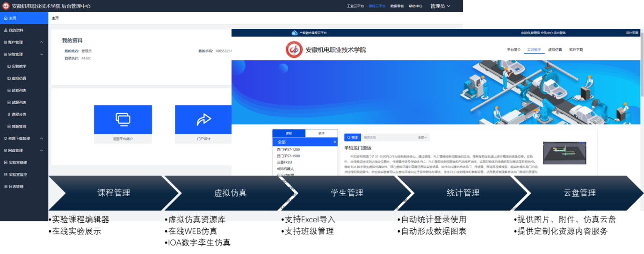The image size is (644, 254).
Task: Switch to the 课程 tab
Action: pyautogui.click(x=289, y=133)
